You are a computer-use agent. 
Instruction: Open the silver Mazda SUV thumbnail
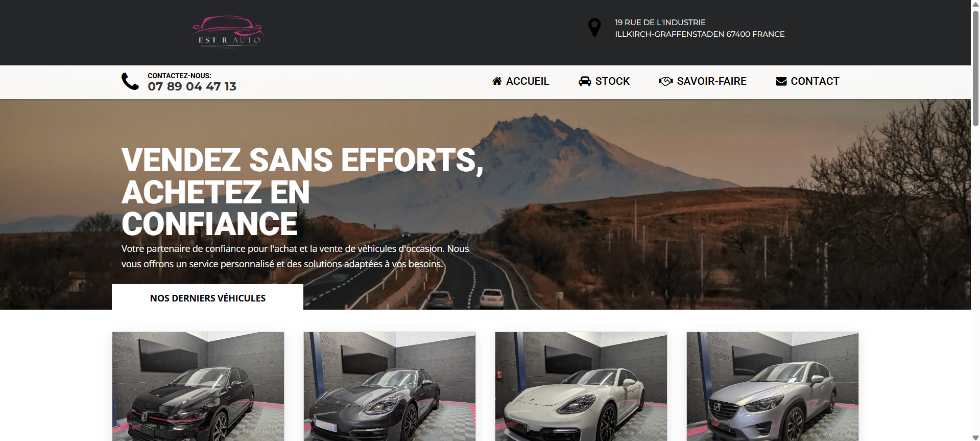[773, 386]
